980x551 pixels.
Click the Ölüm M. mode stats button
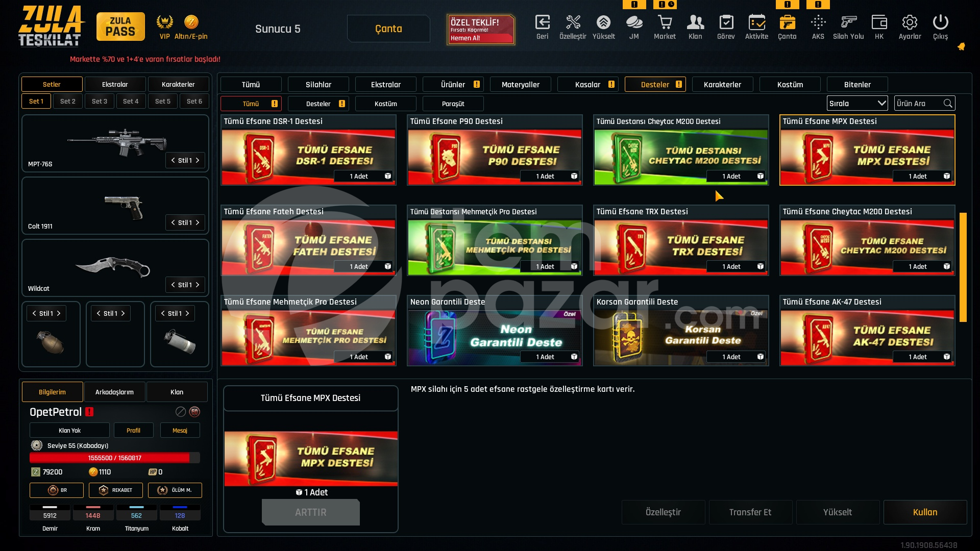click(175, 490)
